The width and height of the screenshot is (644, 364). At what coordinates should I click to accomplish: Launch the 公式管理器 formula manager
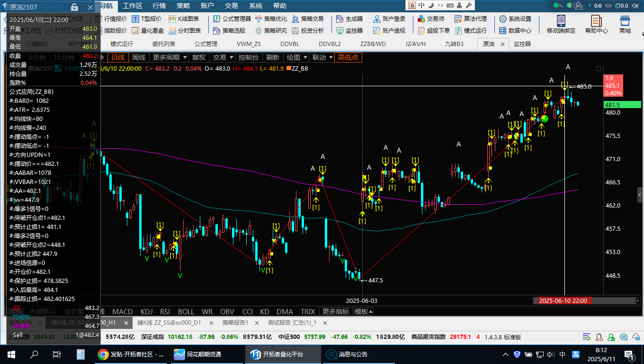[x=232, y=19]
